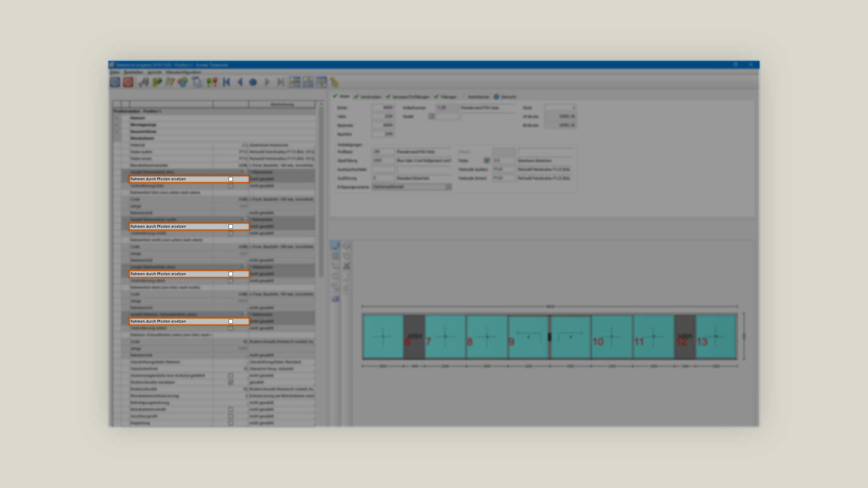The height and width of the screenshot is (488, 868).
Task: Check 'Rahmen durch Pfosten ersetzen' for Rahmenteile rechts
Action: (x=231, y=227)
